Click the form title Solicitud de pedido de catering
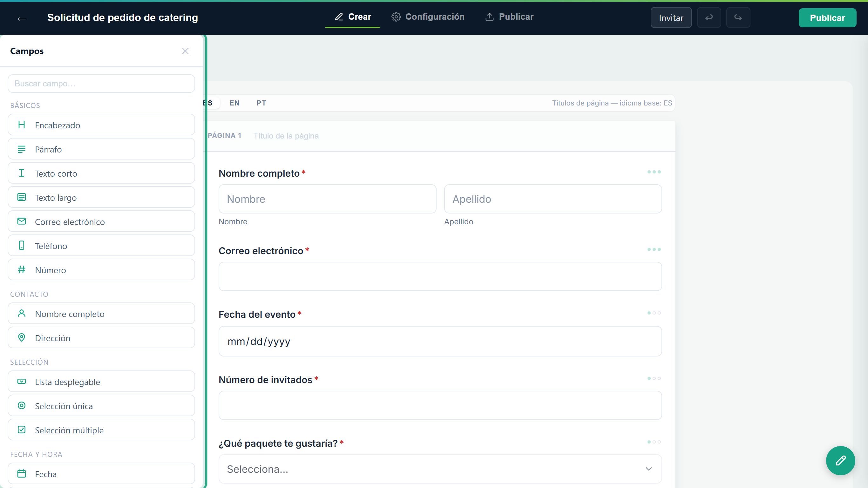The height and width of the screenshot is (488, 868). pyautogui.click(x=123, y=17)
